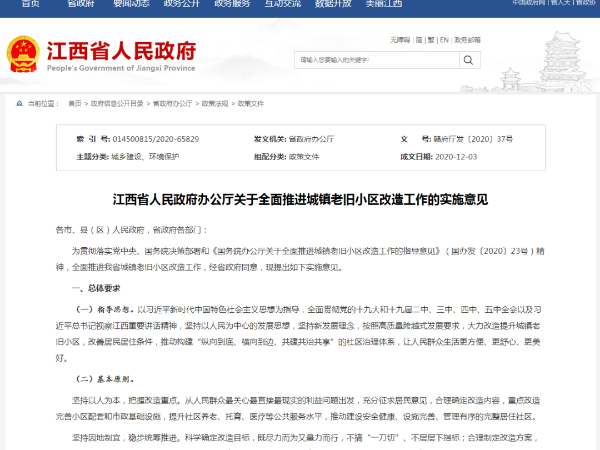Click the magnifier search icon

[x=468, y=60]
